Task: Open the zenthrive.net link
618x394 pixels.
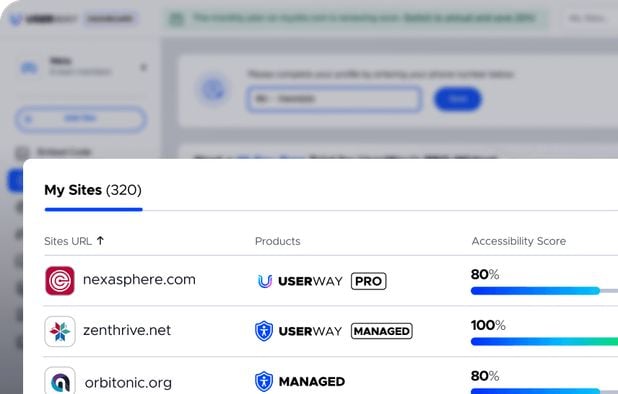Action: click(127, 330)
